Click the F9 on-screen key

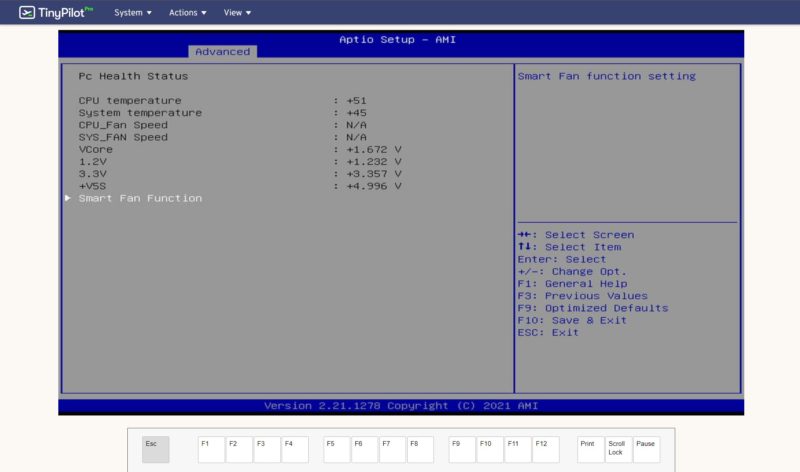(x=462, y=449)
